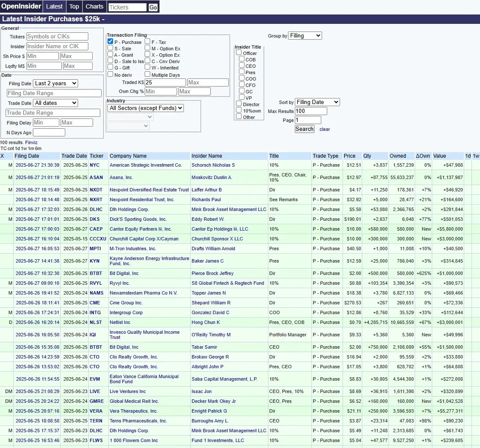Open the Live Ventures Inc company link
Screen dimensions: 480x448
click(x=128, y=391)
